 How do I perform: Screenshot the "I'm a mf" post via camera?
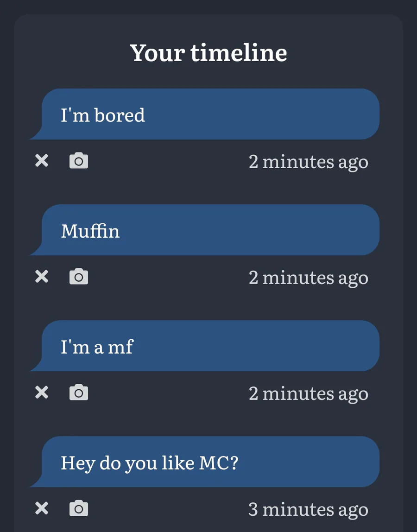[79, 393]
